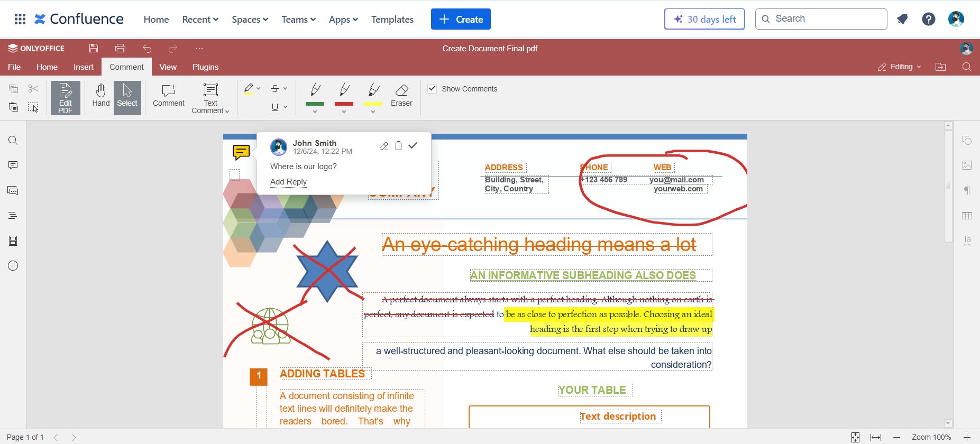Viewport: 980px width, 444px height.
Task: Click the Save icon in ONLYOFFICE header
Action: click(94, 48)
